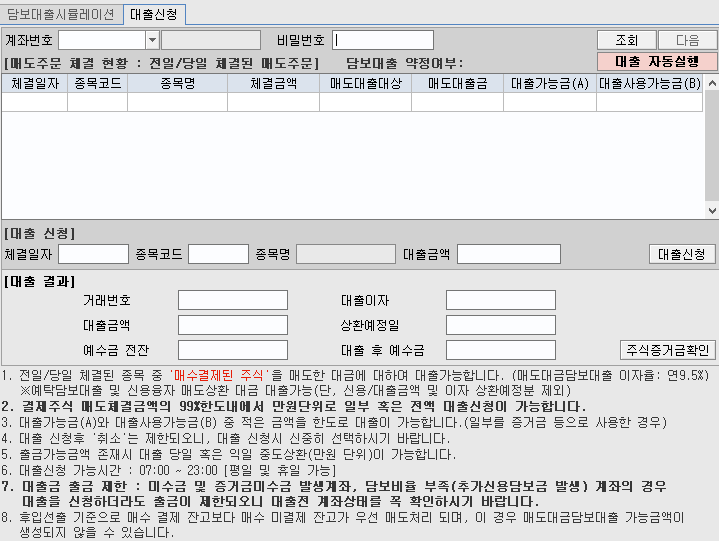
Task: Click the 대출 자동실행 button
Action: [657, 61]
